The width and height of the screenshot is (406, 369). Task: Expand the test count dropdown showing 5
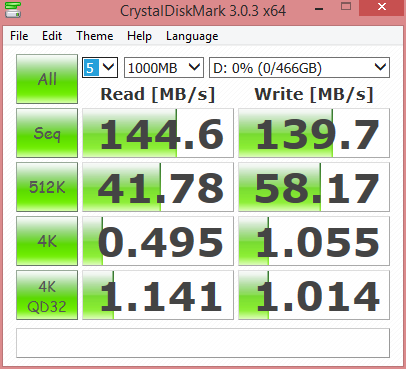pos(100,68)
